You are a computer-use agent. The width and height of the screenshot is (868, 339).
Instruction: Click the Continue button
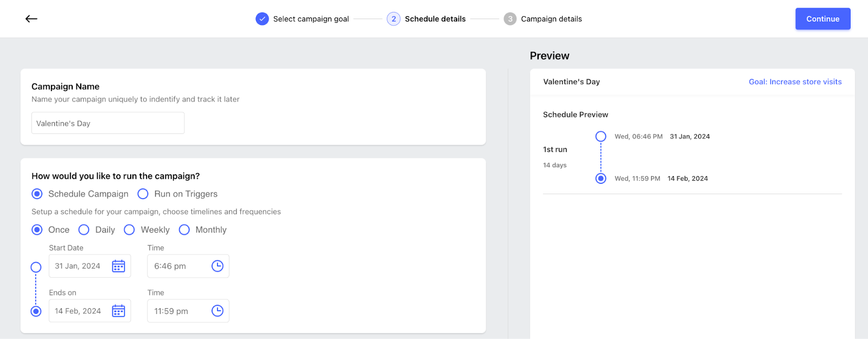point(823,19)
